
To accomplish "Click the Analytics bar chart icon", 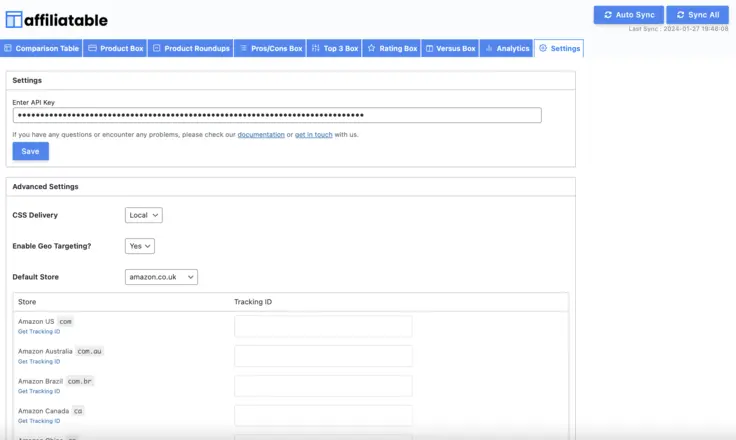I will [x=489, y=48].
